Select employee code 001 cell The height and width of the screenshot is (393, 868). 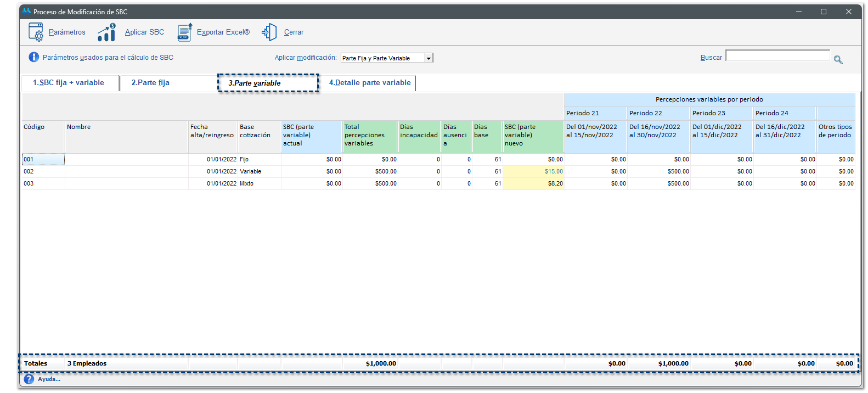point(43,160)
